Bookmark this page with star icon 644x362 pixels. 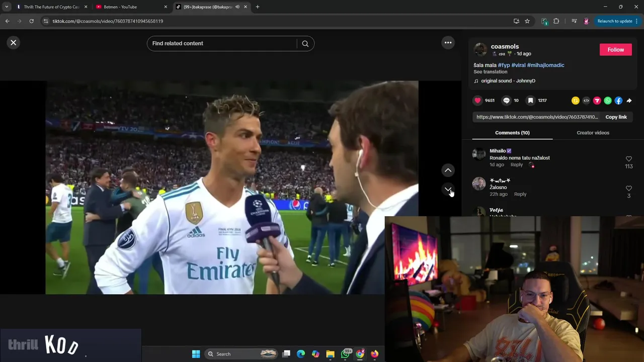pyautogui.click(x=527, y=21)
